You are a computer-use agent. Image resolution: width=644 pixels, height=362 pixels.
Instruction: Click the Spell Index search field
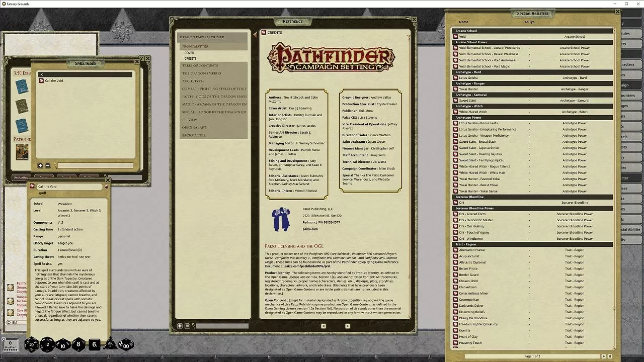95,165
